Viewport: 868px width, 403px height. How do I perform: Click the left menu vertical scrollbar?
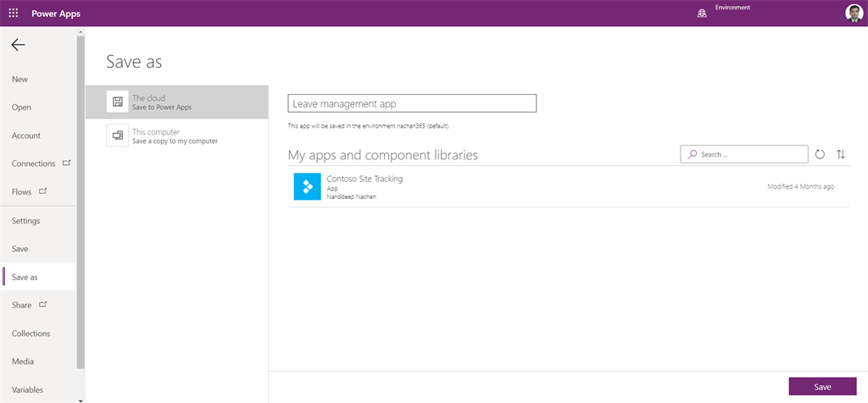click(81, 201)
